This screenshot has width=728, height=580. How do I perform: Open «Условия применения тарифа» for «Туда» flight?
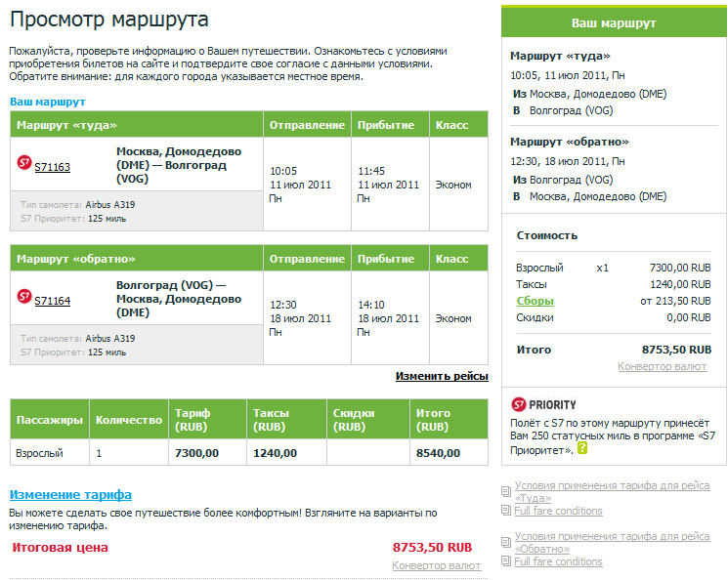click(x=612, y=486)
